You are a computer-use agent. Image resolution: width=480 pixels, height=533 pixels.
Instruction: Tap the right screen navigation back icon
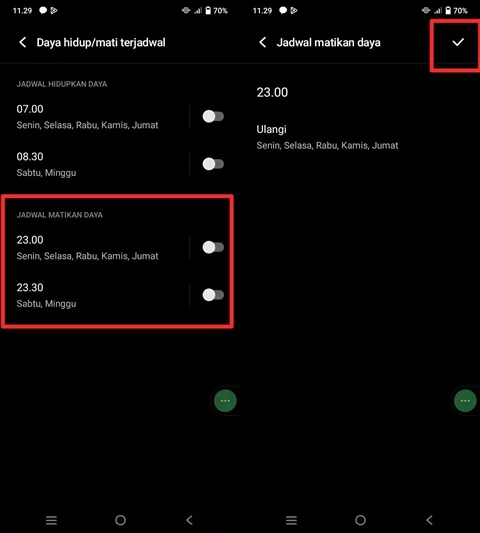(x=429, y=520)
